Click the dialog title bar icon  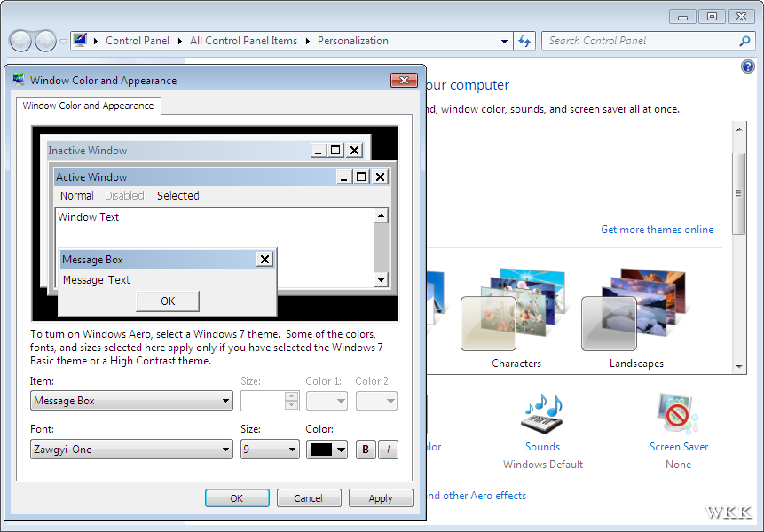click(19, 79)
